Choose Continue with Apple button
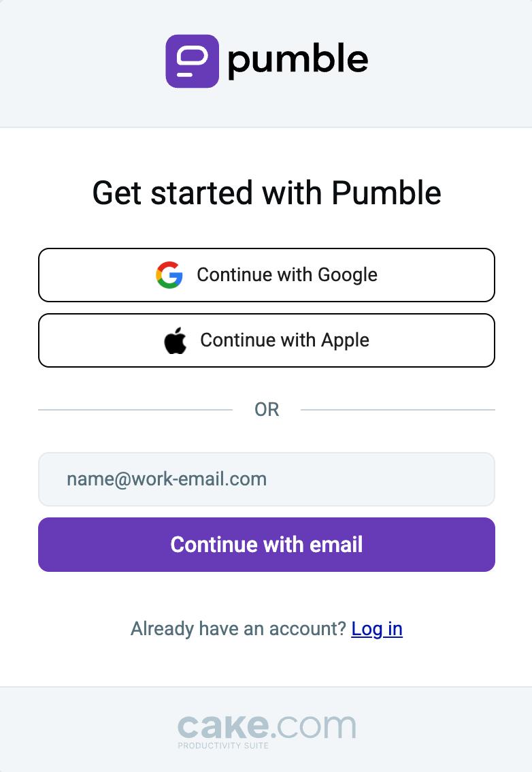 (x=266, y=340)
